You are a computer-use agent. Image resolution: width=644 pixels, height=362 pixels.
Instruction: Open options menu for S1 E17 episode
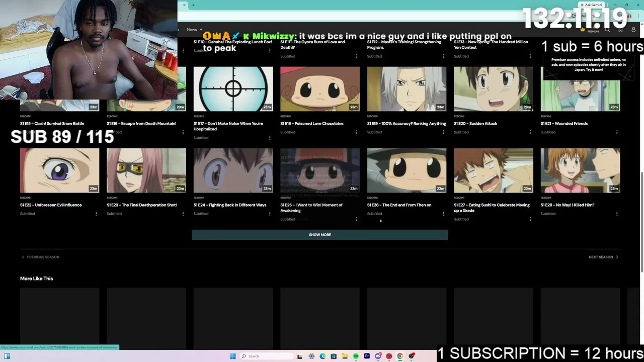(x=270, y=138)
